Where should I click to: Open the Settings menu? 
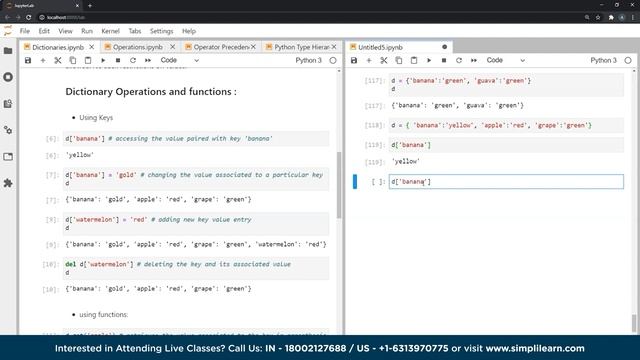tap(162, 31)
